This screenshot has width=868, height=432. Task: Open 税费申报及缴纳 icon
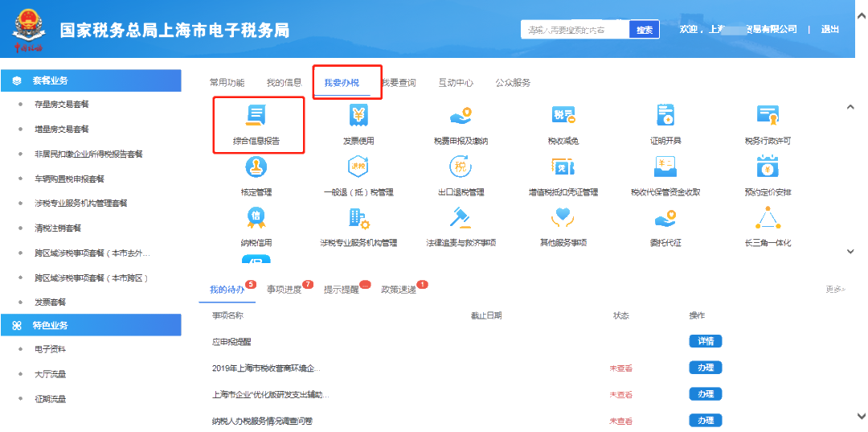[461, 115]
